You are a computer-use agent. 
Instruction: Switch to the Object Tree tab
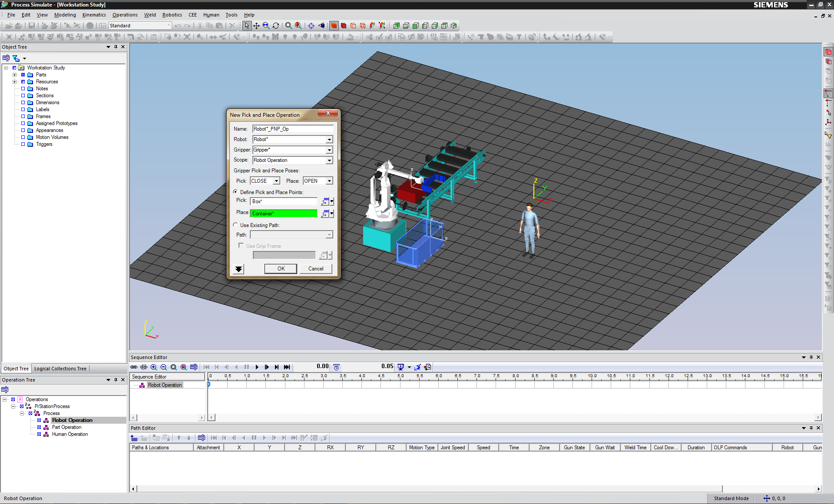pyautogui.click(x=16, y=369)
